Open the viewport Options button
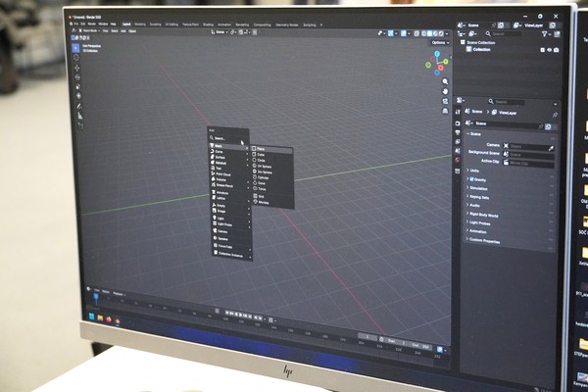Viewport: 588px width, 392px height. pos(438,42)
